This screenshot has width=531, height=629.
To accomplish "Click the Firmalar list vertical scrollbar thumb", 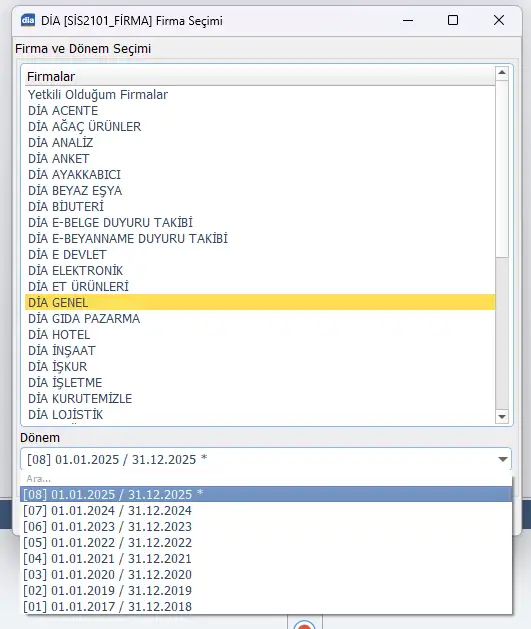I will click(502, 168).
